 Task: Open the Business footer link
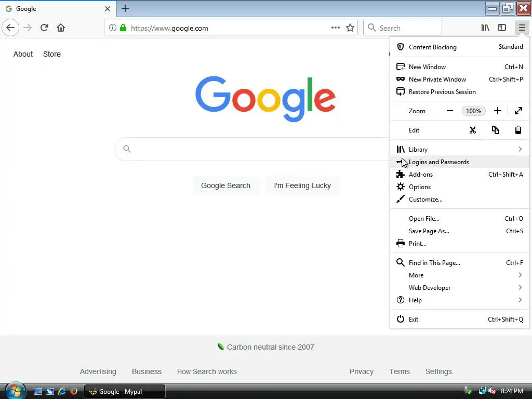[x=147, y=372]
